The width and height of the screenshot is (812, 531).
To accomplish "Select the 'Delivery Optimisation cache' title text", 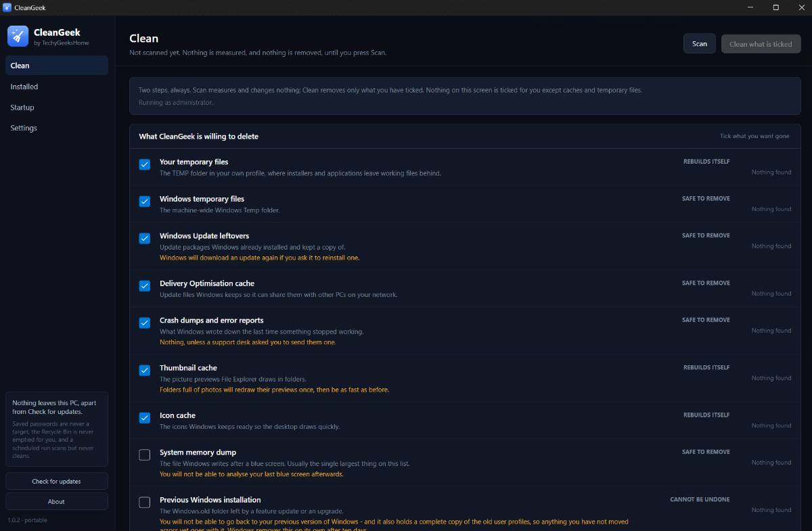I will coord(207,283).
